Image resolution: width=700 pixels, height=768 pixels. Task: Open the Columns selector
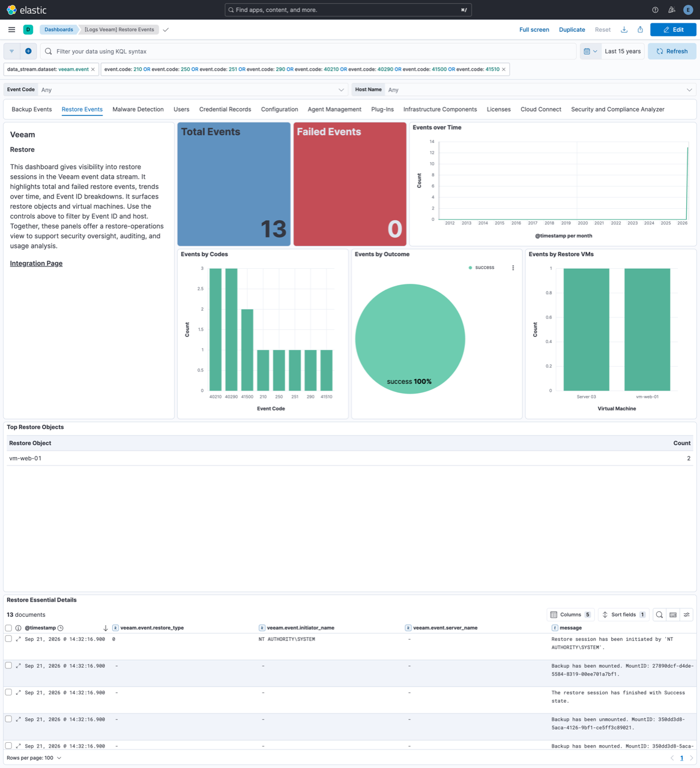point(571,615)
